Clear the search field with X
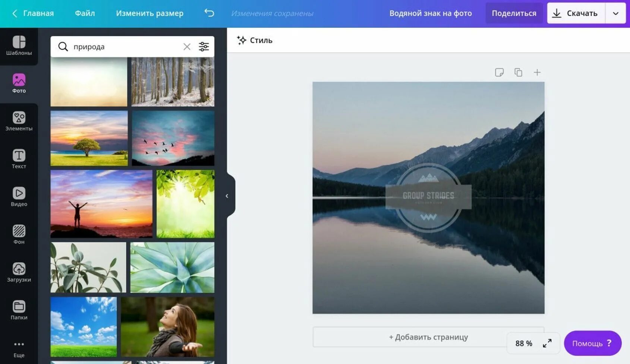Viewport: 630px width, 364px height. click(x=187, y=47)
